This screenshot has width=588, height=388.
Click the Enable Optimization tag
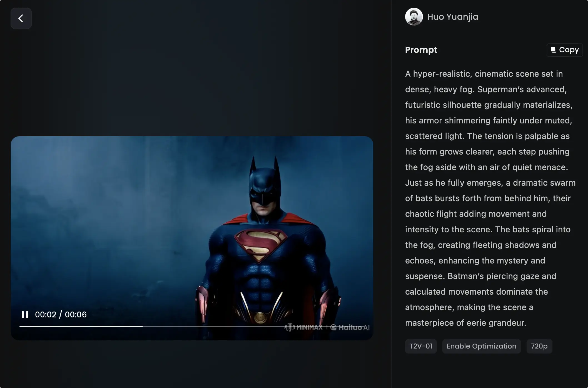482,346
